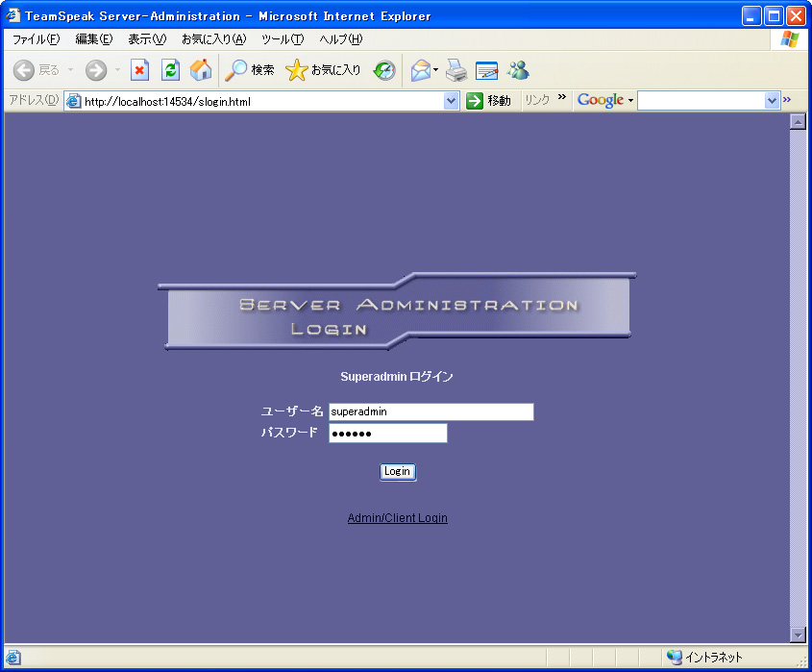
Task: Open the Forward button history dropdown arrow
Action: (117, 70)
